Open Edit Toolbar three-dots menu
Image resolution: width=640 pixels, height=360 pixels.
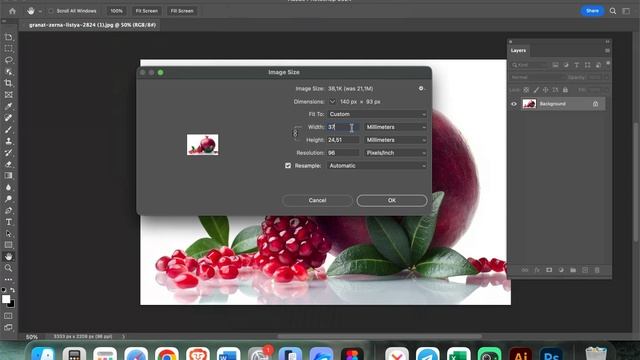(9, 280)
